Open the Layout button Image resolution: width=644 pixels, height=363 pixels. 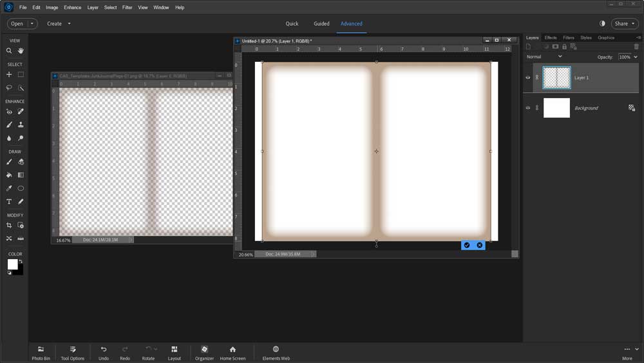point(174,353)
